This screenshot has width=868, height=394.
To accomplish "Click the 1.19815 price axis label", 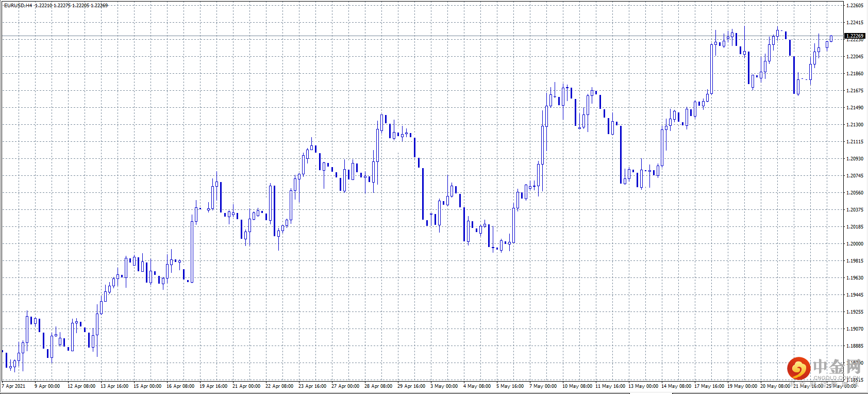I will pyautogui.click(x=855, y=261).
